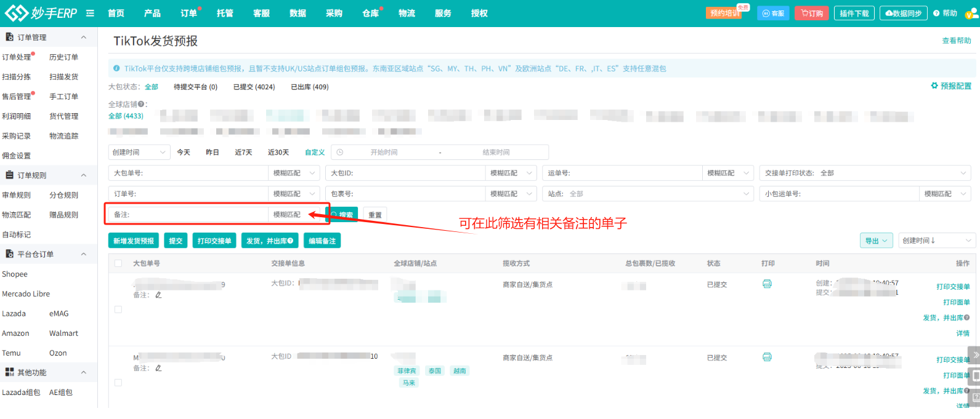This screenshot has width=980, height=419.
Task: Click the 妙手ERP logo
Action: pos(41,13)
